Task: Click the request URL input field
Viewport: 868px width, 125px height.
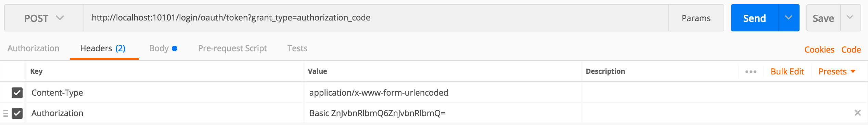Action: (376, 18)
